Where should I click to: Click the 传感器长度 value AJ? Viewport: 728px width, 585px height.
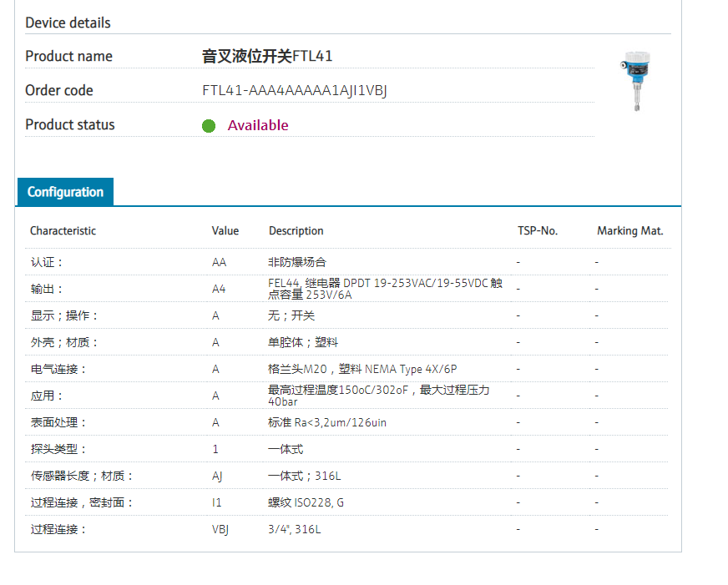click(217, 476)
